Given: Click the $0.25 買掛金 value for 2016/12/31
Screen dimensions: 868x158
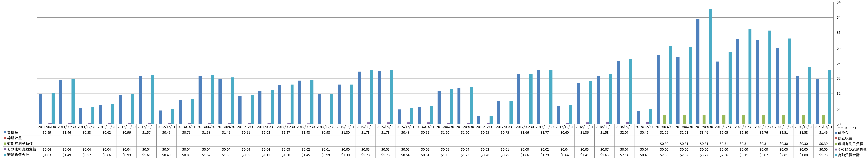Looking at the screenshot, I should pyautogui.click(x=485, y=132).
